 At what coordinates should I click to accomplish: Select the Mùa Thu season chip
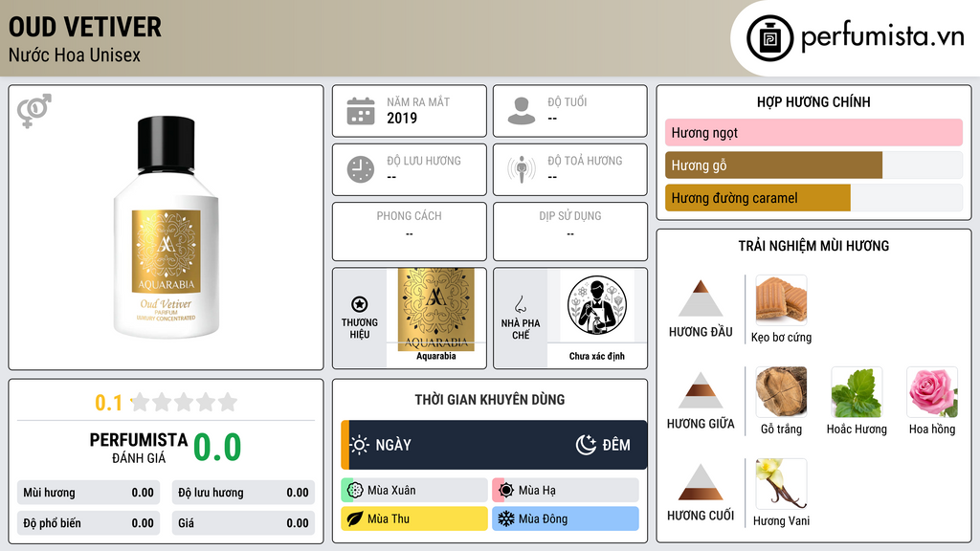[414, 519]
